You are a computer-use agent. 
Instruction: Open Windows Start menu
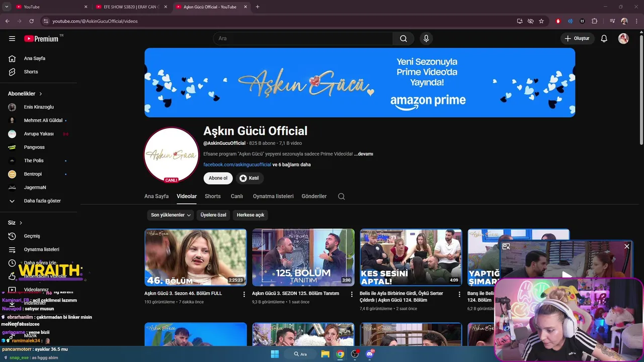point(275,354)
